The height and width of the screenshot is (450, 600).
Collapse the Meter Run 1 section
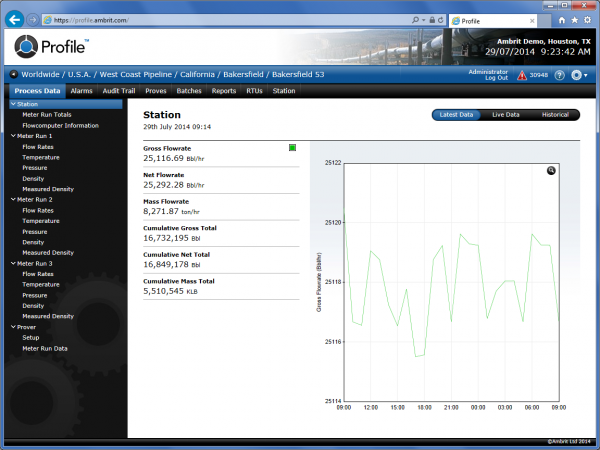click(x=13, y=136)
